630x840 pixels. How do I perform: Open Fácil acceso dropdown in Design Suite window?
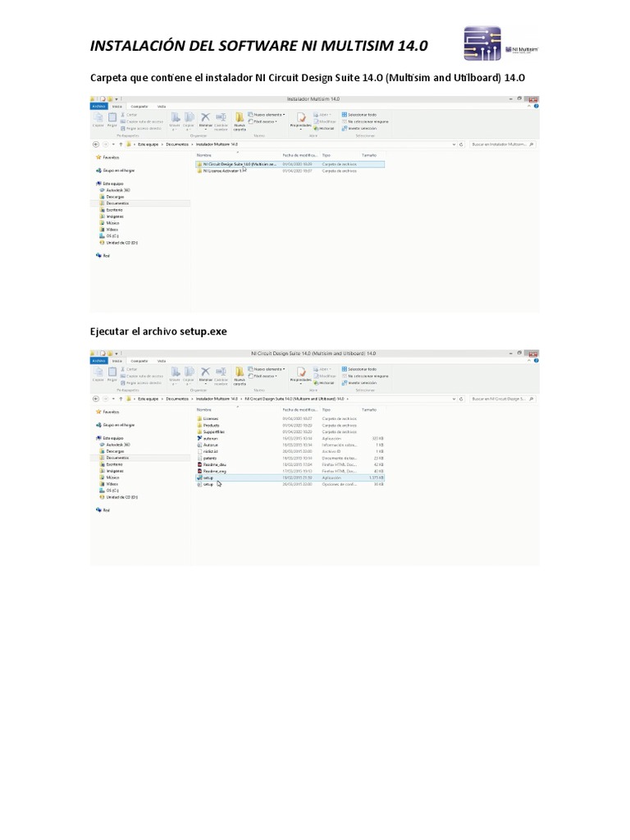tap(262, 376)
